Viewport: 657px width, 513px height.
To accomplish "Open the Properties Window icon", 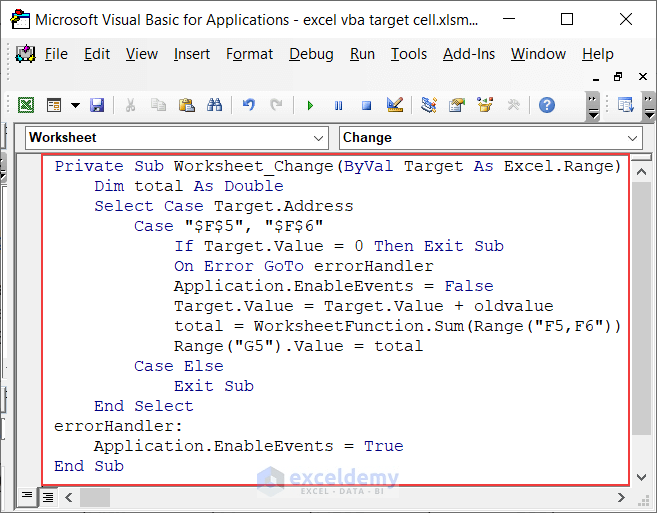I will point(457,105).
